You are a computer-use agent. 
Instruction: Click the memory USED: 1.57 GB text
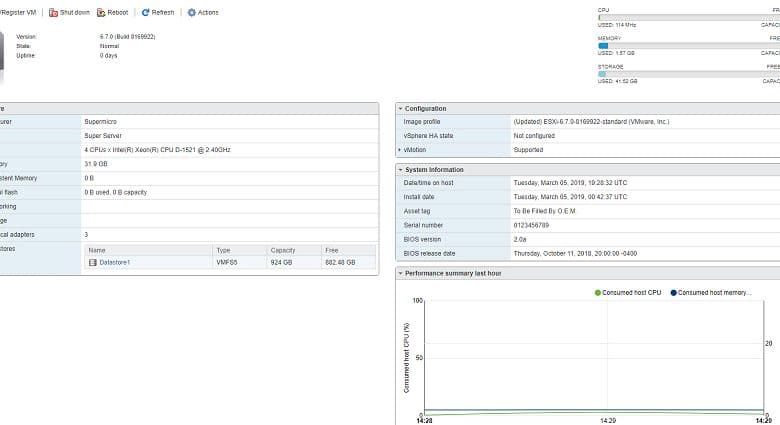point(616,53)
